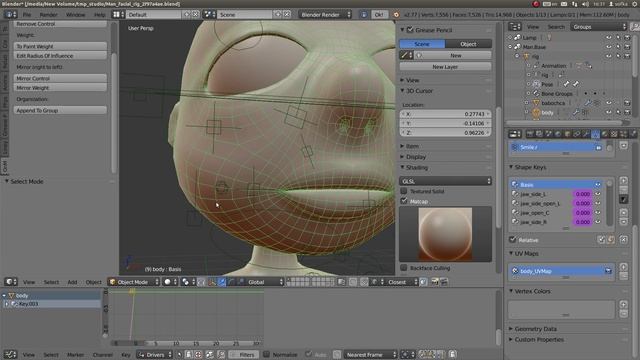The image size is (640, 360).
Task: Click the OpenGL render image icon
Action: (x=435, y=282)
